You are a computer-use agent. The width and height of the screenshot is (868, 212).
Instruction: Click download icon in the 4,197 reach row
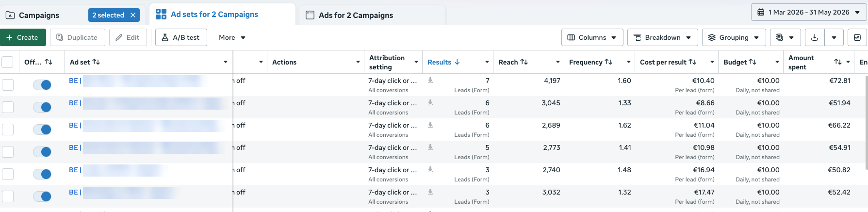[430, 80]
